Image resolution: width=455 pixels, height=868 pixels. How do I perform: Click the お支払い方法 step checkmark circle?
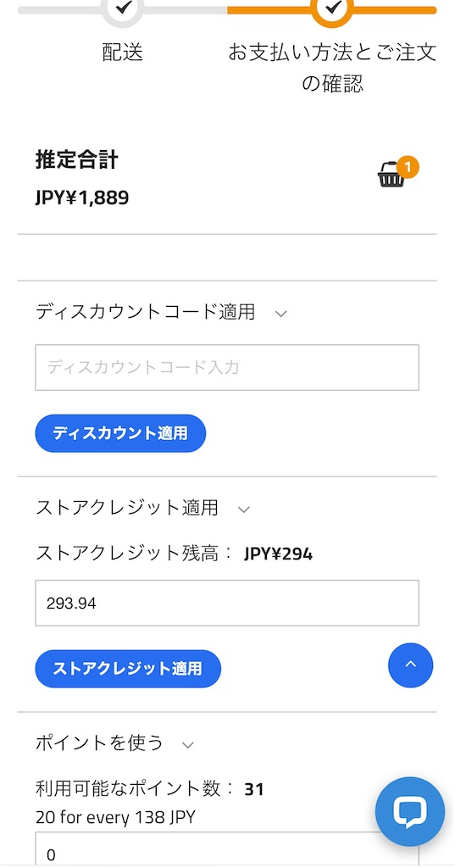[332, 8]
